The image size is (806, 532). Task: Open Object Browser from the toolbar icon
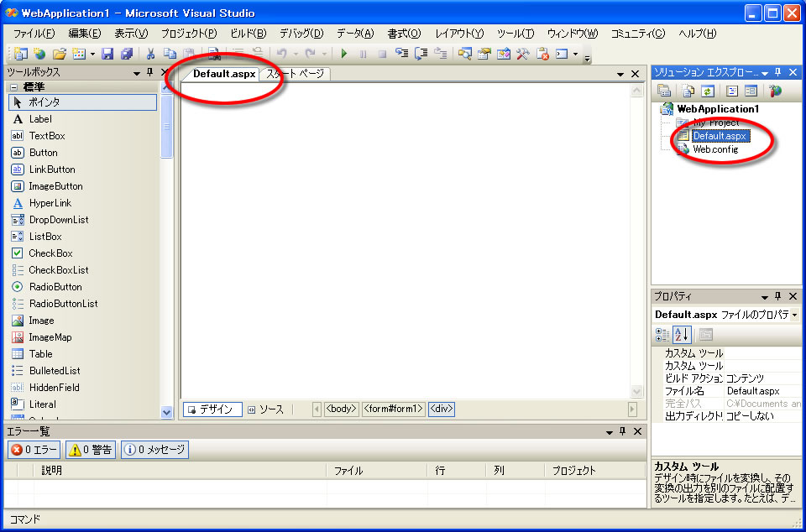(x=503, y=54)
